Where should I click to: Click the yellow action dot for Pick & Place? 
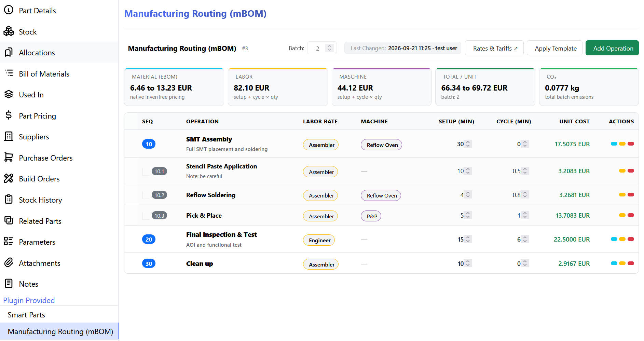(x=622, y=215)
